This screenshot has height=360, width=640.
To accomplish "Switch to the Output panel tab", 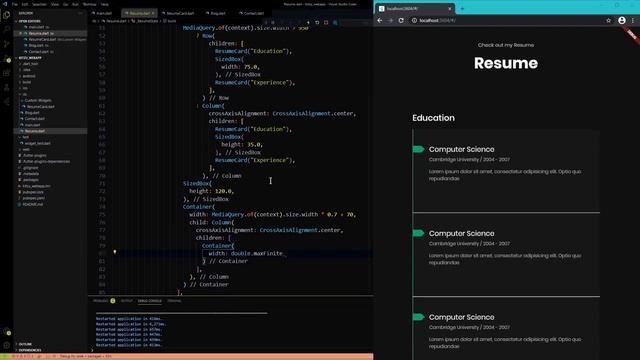I will pyautogui.click(x=127, y=301).
